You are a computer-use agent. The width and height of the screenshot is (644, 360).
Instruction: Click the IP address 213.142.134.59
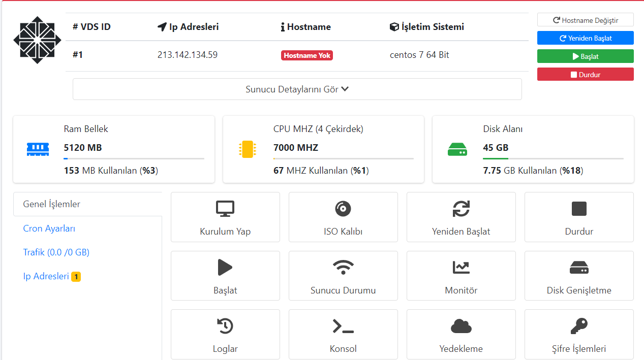click(x=188, y=55)
